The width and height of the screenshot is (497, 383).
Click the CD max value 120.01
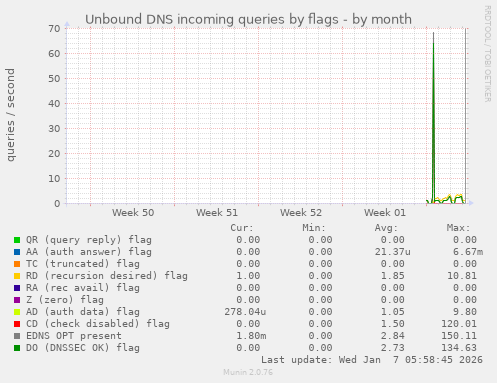pos(459,324)
